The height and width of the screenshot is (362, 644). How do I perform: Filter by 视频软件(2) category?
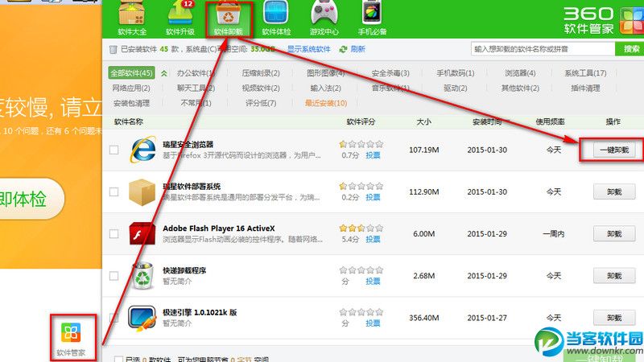pyautogui.click(x=261, y=88)
